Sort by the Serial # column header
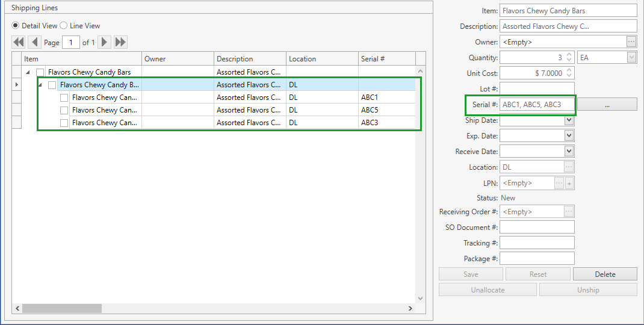This screenshot has width=644, height=325. [386, 59]
